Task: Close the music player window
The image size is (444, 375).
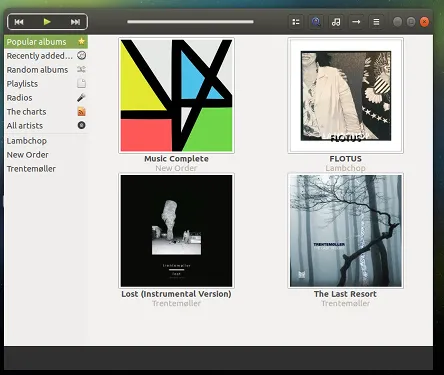Action: click(x=424, y=22)
